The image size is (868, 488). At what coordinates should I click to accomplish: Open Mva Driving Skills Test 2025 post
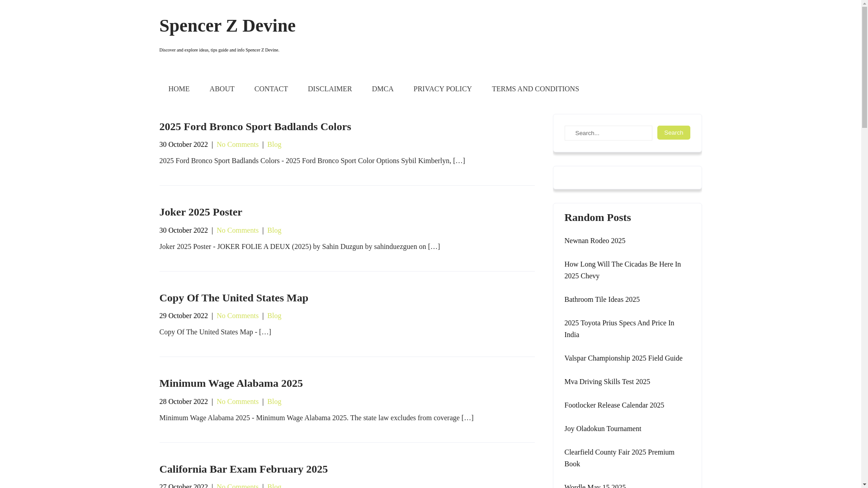point(607,382)
